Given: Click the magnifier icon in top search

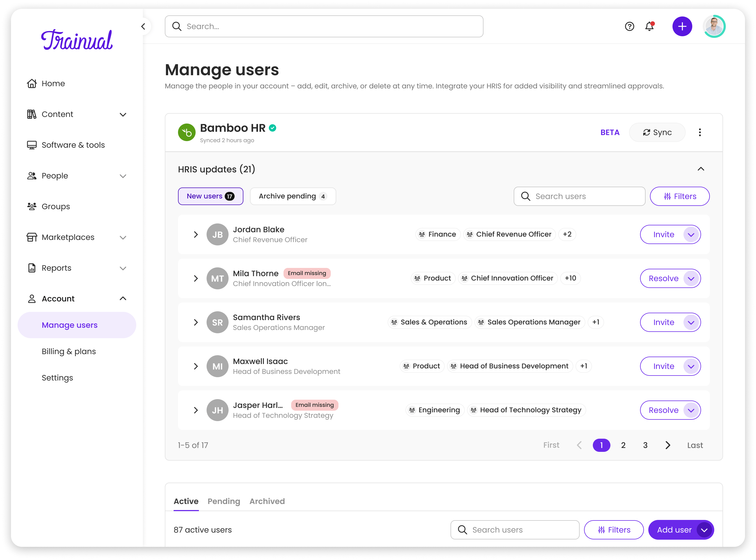Looking at the screenshot, I should 177,26.
